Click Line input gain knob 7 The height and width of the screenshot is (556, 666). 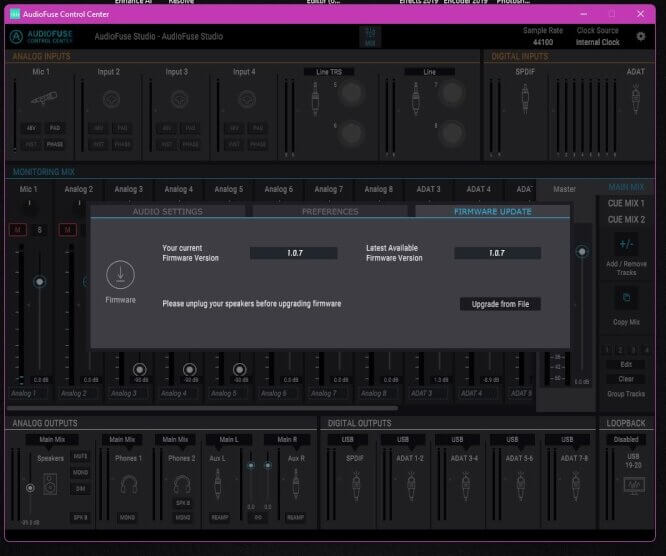click(452, 93)
